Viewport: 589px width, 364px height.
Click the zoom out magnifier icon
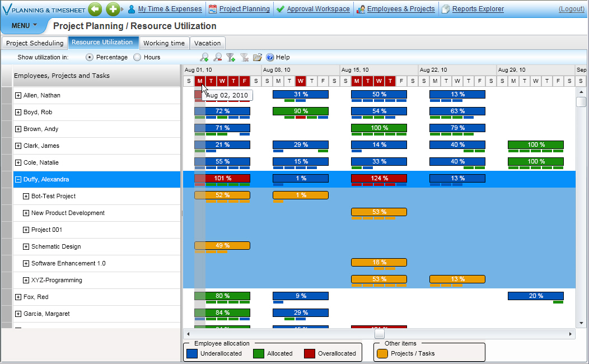pyautogui.click(x=217, y=57)
